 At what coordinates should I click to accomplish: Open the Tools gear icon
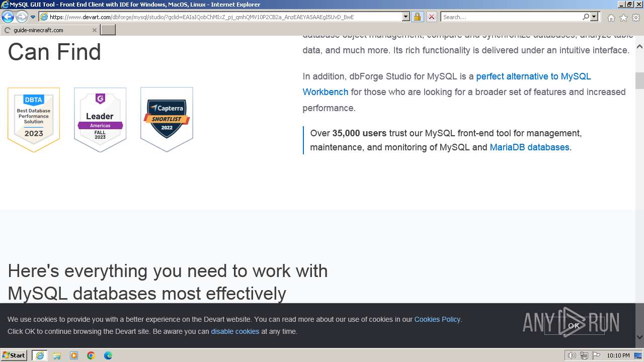(636, 18)
